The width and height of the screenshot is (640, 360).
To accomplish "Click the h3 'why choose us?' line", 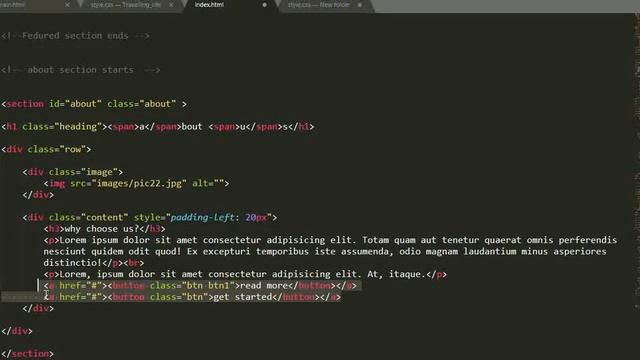I will pos(104,229).
